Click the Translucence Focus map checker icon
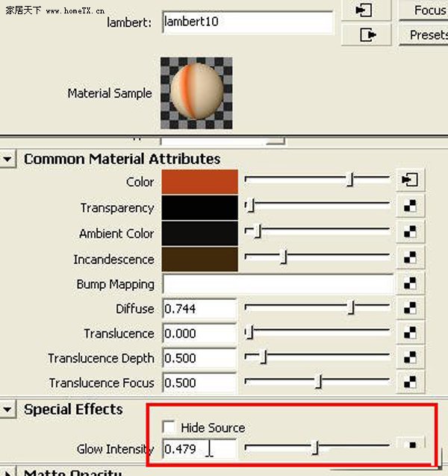 click(x=410, y=382)
